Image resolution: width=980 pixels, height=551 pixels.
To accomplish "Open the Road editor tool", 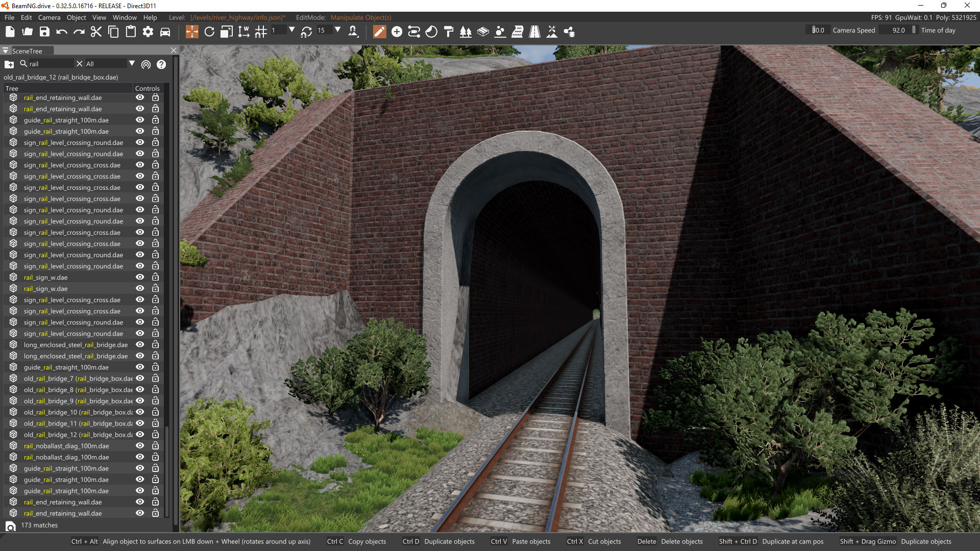I will 534,32.
